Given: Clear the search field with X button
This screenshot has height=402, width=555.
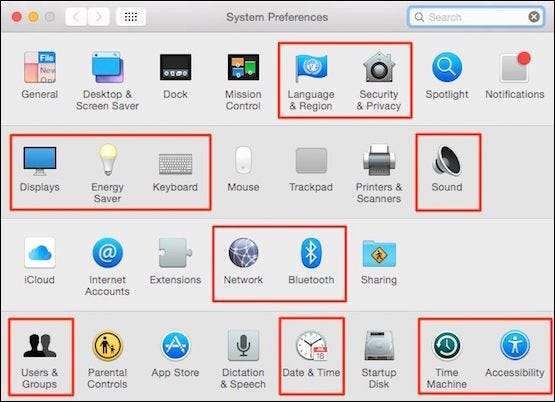Looking at the screenshot, I should coord(534,17).
